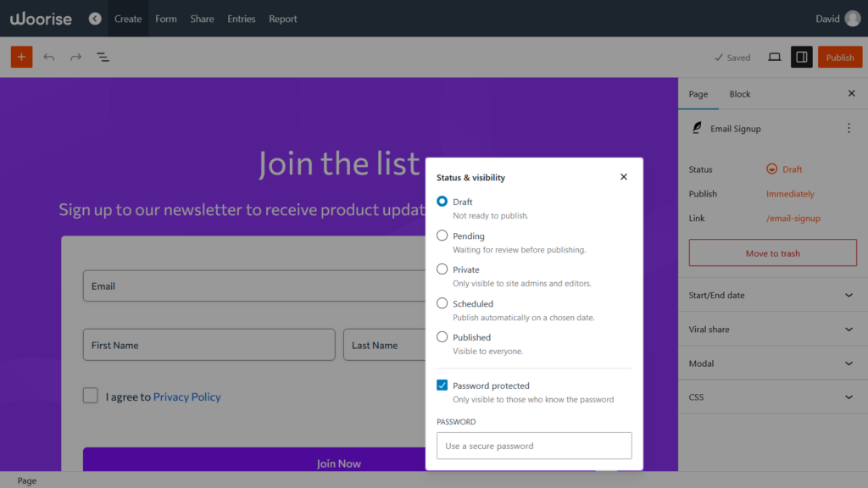868x488 pixels.
Task: Open the Privacy Policy link
Action: tap(186, 396)
